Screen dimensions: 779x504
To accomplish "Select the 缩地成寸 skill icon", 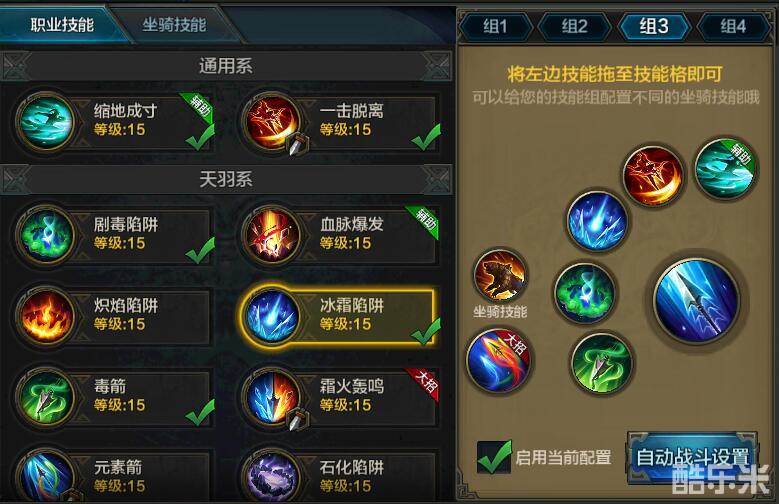I will pyautogui.click(x=46, y=121).
